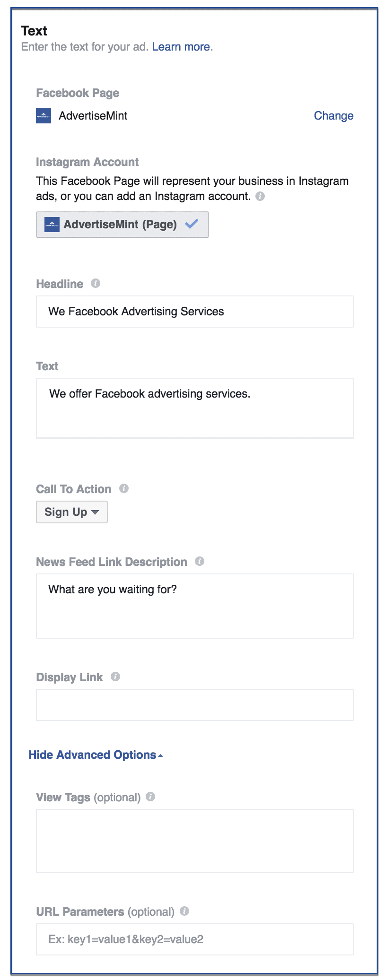Open the Learn more link
Screen dimensions: 384x980
coord(181,47)
